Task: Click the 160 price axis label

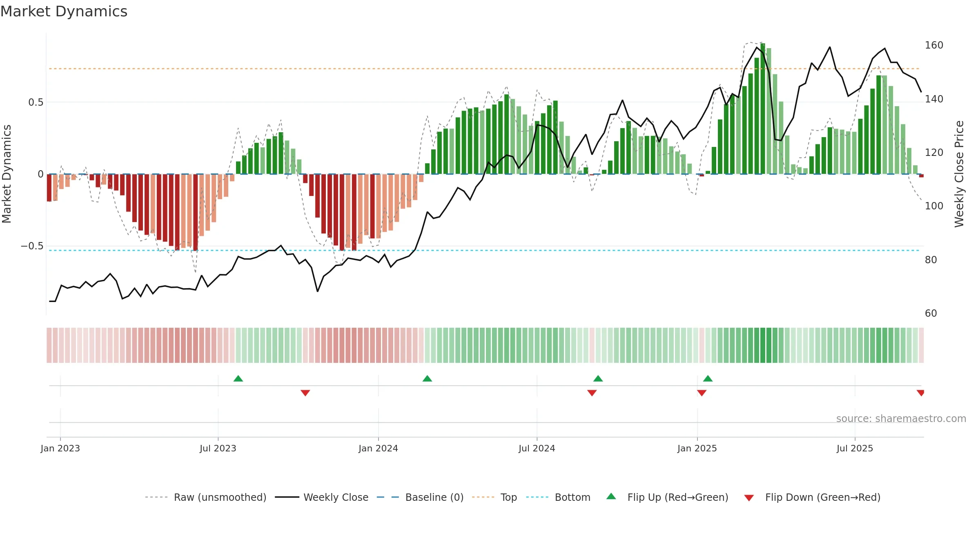Action: 934,45
